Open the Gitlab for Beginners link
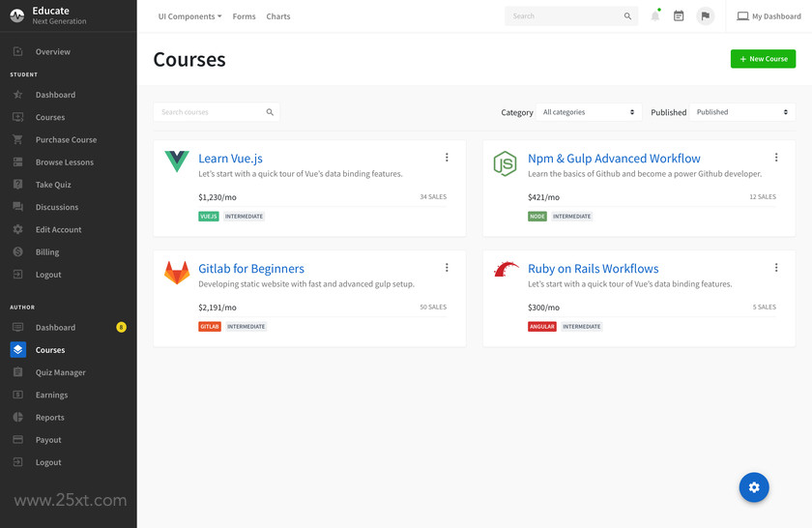 tap(251, 269)
